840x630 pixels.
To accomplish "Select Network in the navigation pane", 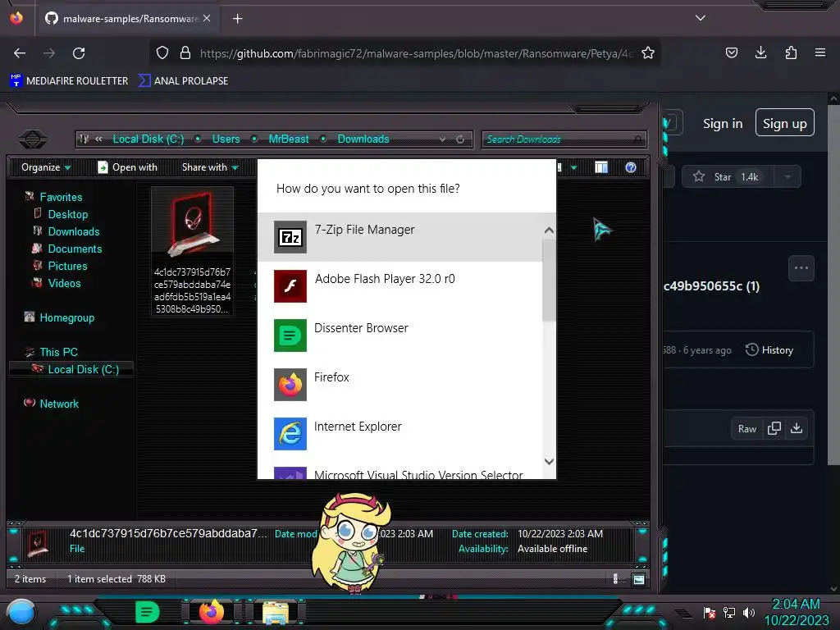I will (x=59, y=404).
